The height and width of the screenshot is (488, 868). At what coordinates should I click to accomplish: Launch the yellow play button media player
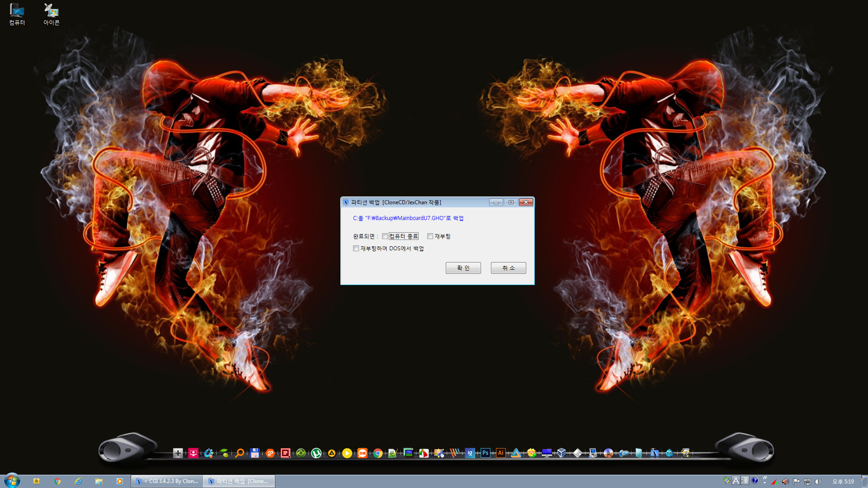coord(347,453)
